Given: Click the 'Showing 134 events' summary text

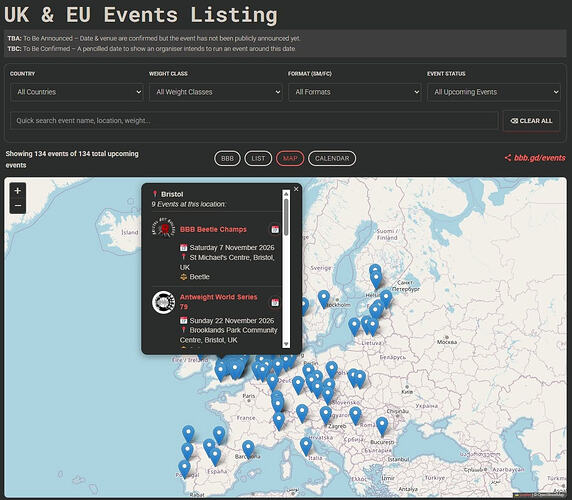Looking at the screenshot, I should point(72,159).
